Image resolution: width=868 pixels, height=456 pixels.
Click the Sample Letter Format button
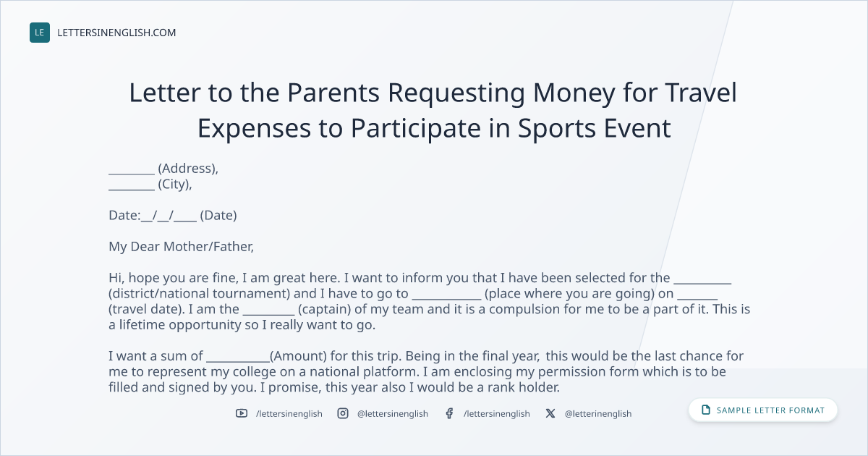[763, 410]
